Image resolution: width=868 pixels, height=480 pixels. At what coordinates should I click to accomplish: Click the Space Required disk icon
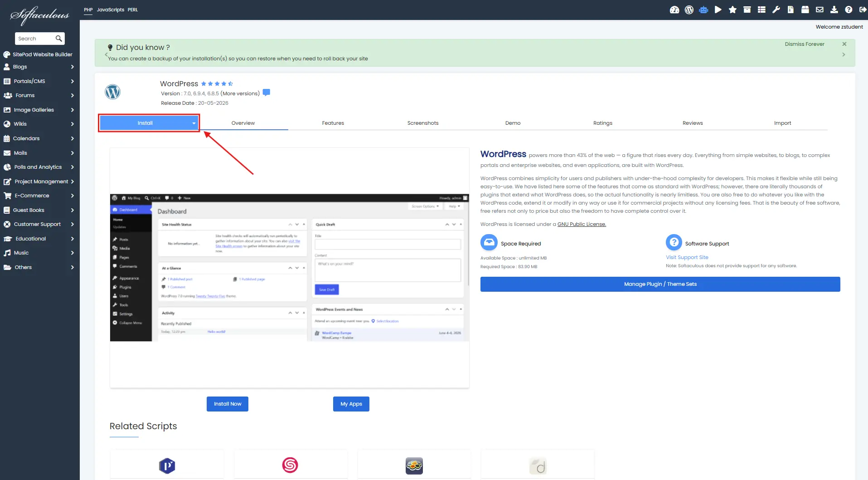pyautogui.click(x=489, y=242)
